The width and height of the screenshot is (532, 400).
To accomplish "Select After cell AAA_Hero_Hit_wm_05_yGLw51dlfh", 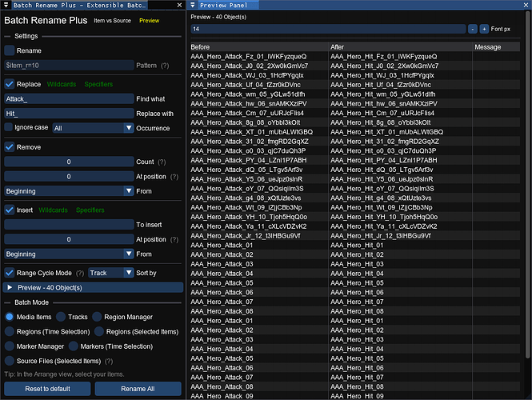I will [382, 94].
